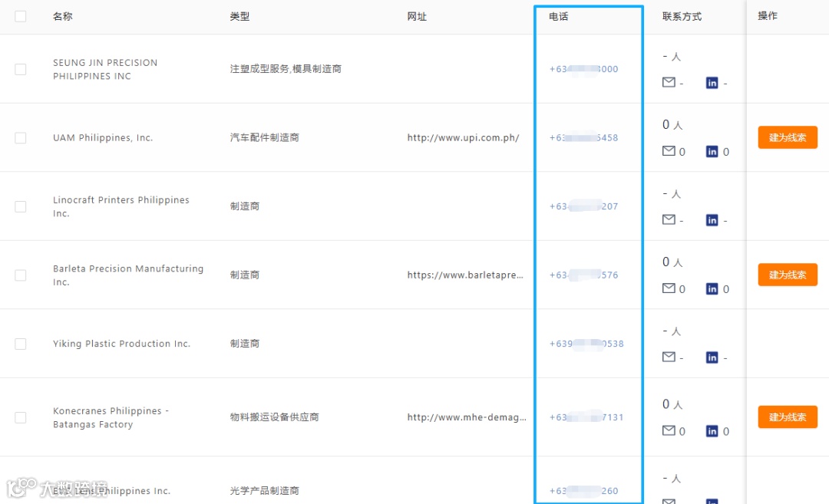Click the phone number ending in 0538

tap(587, 344)
